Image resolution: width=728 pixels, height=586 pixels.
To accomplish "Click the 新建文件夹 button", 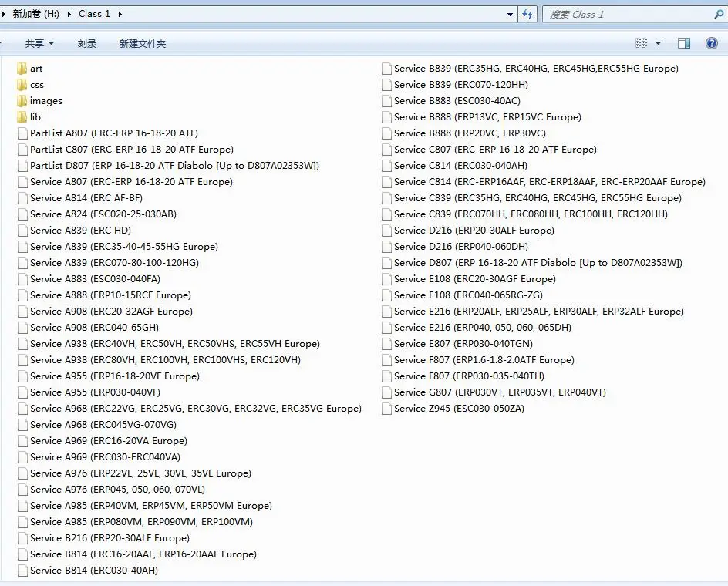I will point(143,44).
